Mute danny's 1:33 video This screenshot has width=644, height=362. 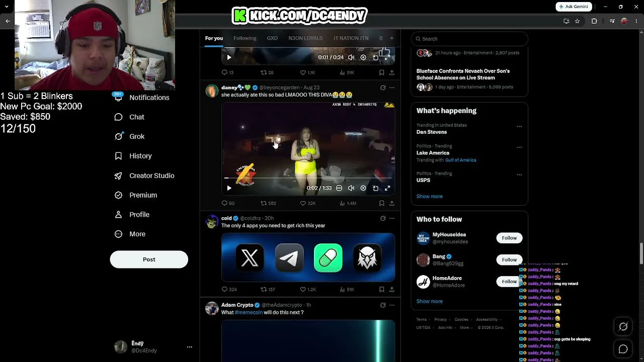[x=351, y=188]
